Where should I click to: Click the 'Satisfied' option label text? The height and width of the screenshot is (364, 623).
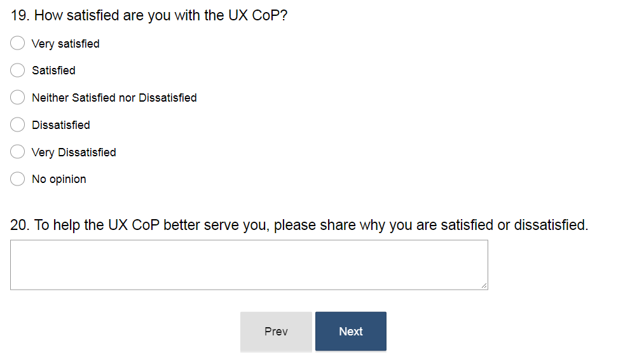click(x=53, y=71)
